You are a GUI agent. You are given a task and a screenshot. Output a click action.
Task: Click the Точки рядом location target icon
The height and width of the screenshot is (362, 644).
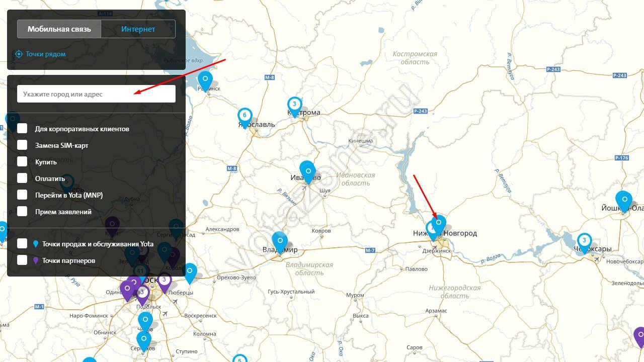point(19,54)
